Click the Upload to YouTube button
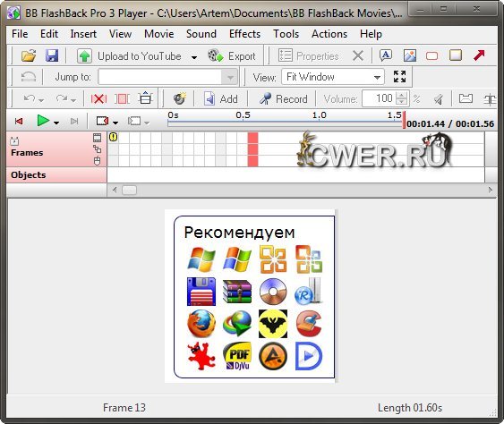 tap(130, 56)
